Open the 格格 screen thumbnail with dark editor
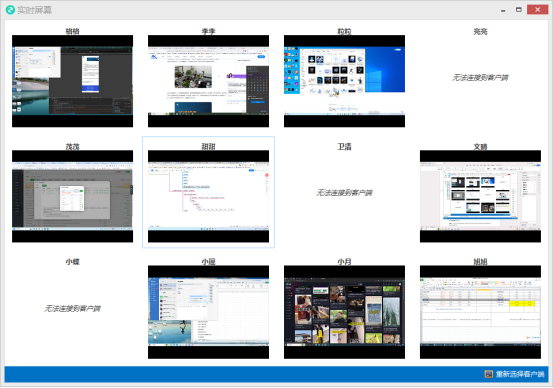The width and height of the screenshot is (553, 388). pyautogui.click(x=72, y=81)
